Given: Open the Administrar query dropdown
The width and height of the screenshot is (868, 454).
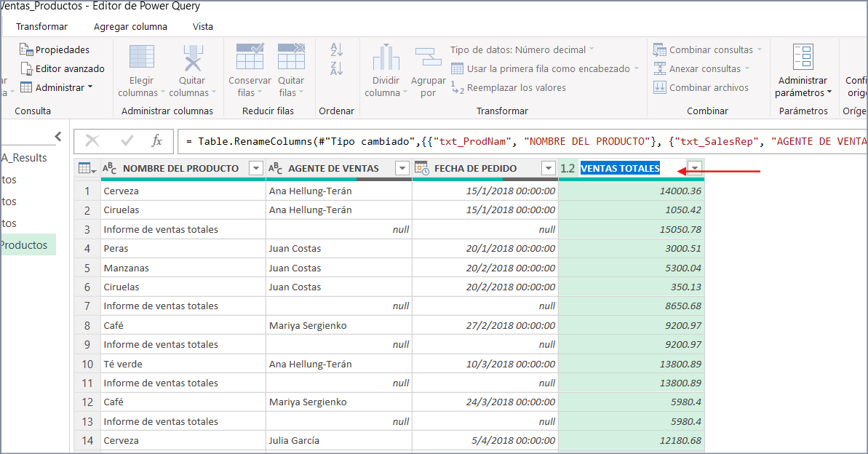Looking at the screenshot, I should click(x=57, y=87).
